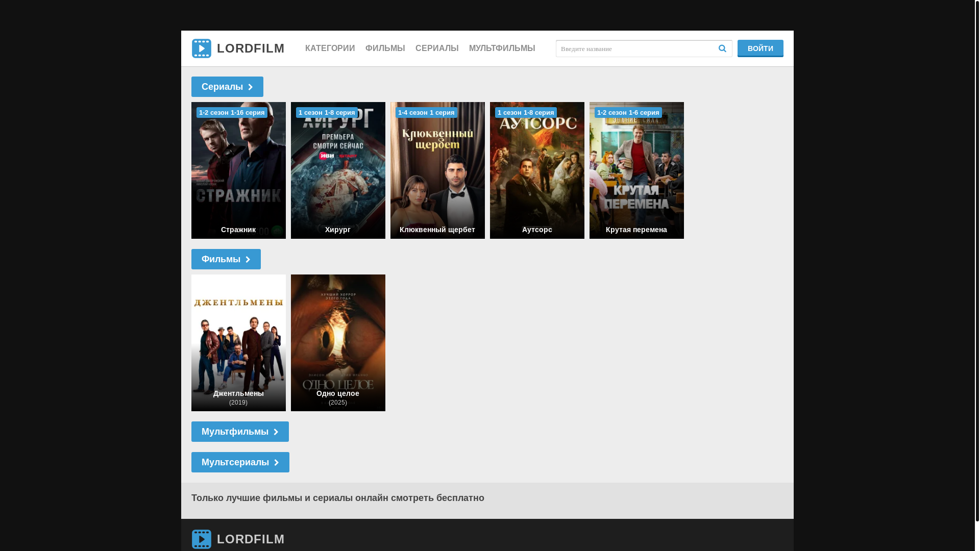Image resolution: width=980 pixels, height=551 pixels.
Task: Click the '1-2 сезон 1-6 серия' badge
Action: [628, 112]
